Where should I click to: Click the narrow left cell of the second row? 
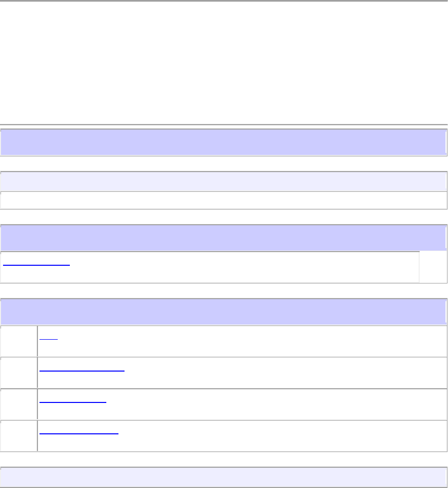pyautogui.click(x=19, y=372)
